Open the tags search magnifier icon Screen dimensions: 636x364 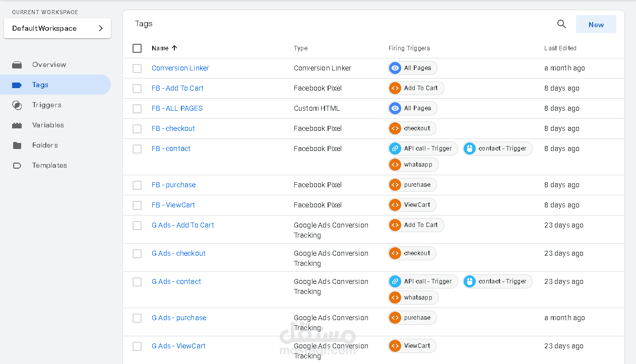[561, 24]
